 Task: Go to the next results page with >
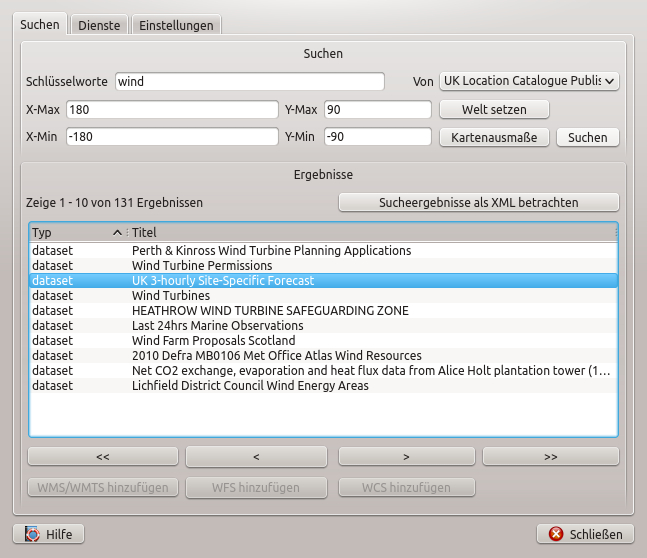(405, 456)
